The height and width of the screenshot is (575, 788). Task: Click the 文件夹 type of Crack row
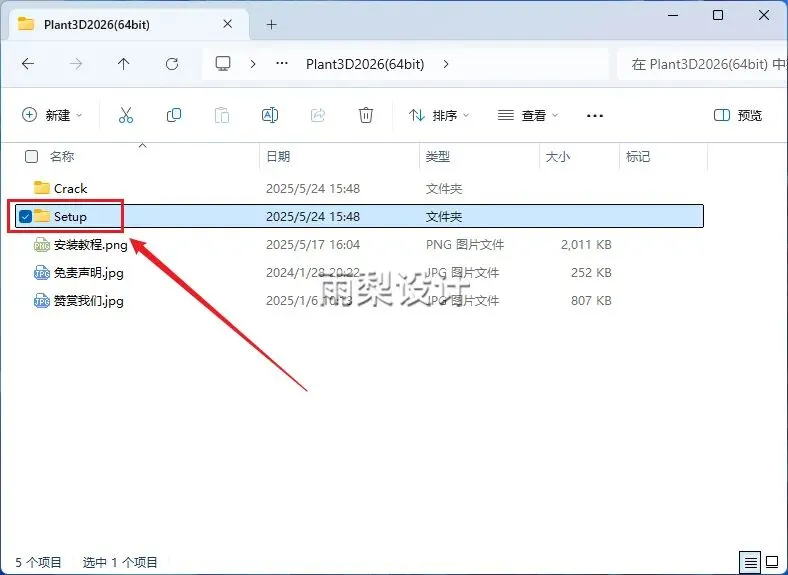444,188
